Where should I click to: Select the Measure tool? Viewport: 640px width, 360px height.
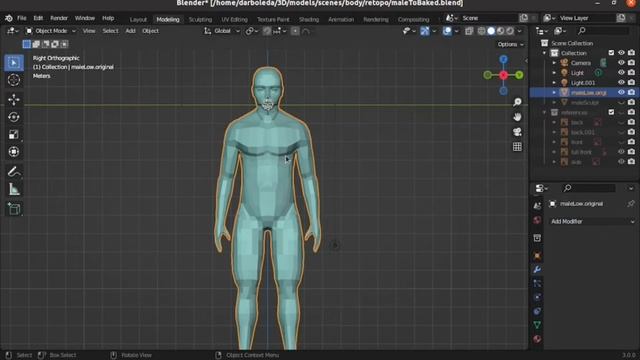point(14,189)
